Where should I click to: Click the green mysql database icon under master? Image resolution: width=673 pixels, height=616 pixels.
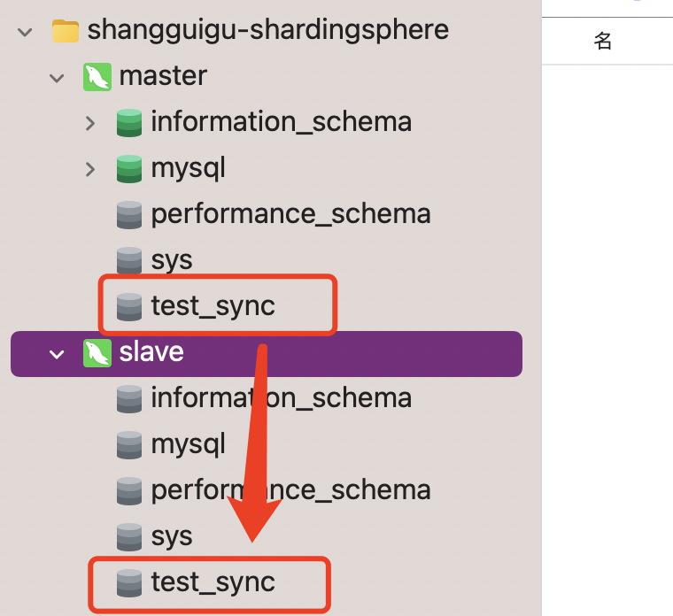click(x=129, y=168)
